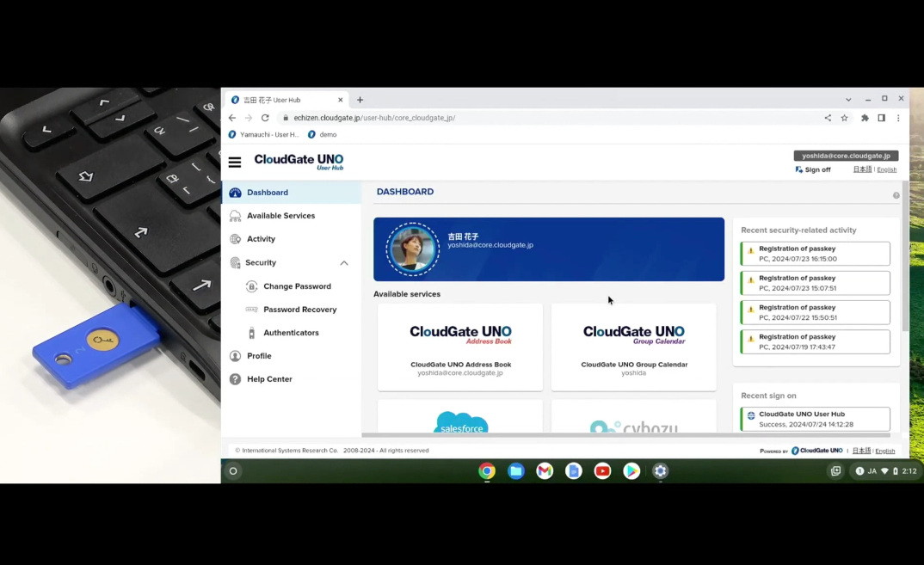The width and height of the screenshot is (924, 565).
Task: Open the browser extensions puzzle icon
Action: 865,118
